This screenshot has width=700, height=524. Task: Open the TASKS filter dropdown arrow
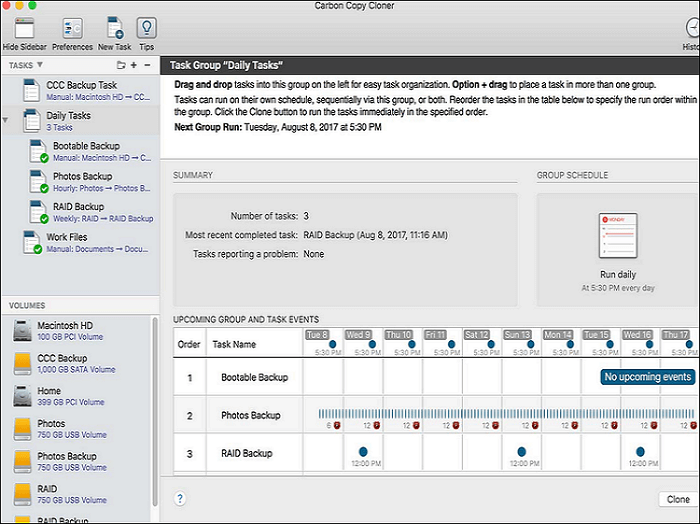point(40,65)
